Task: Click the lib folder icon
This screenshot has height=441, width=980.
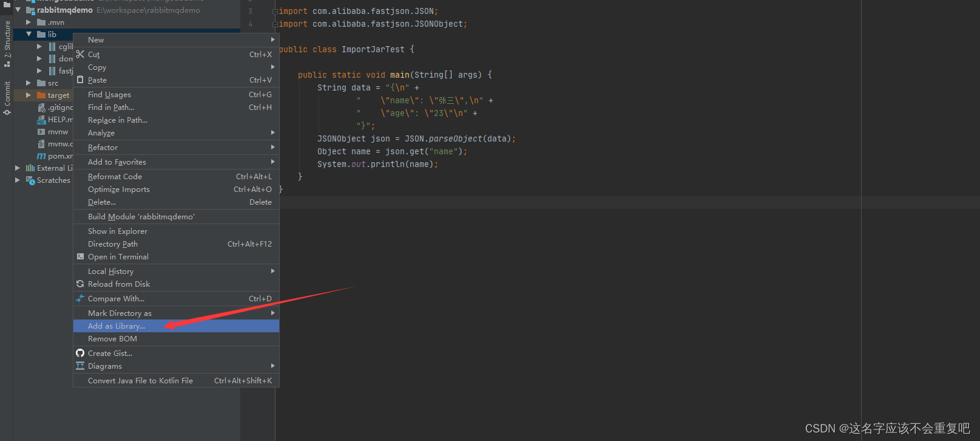Action: tap(41, 34)
